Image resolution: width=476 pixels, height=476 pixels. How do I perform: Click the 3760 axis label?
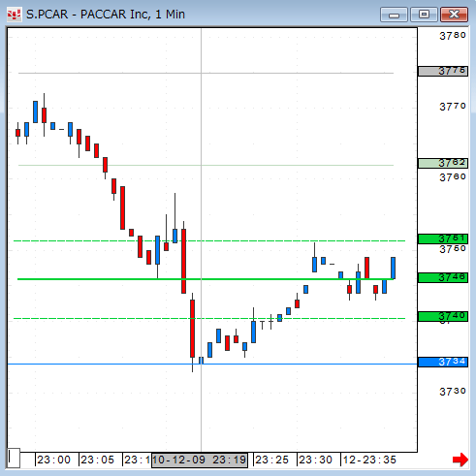pos(453,177)
